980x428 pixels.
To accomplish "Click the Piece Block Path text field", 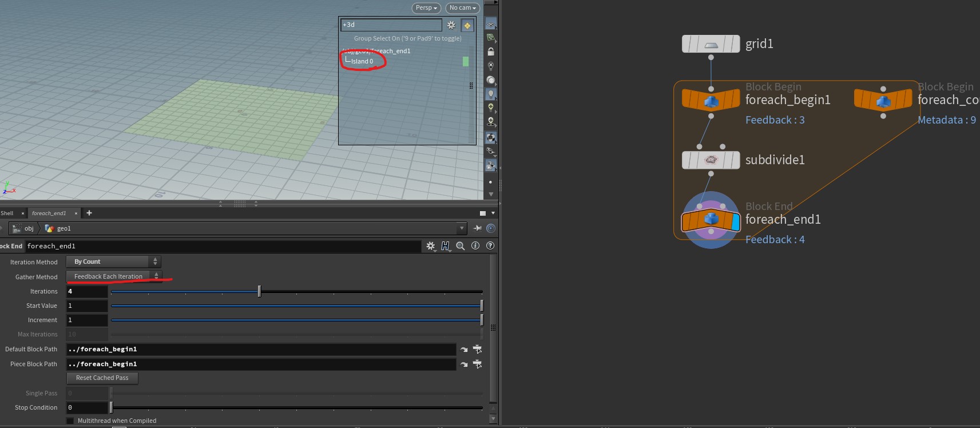I will 261,364.
